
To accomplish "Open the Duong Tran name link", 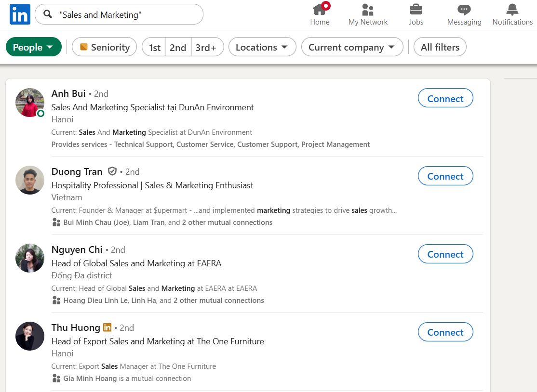I will coord(77,171).
